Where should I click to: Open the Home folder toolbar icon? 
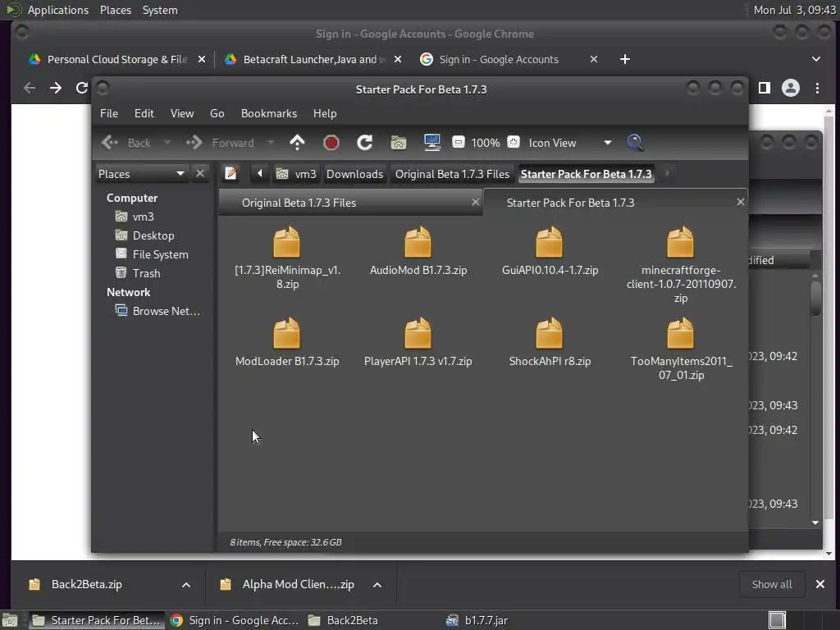coord(399,143)
